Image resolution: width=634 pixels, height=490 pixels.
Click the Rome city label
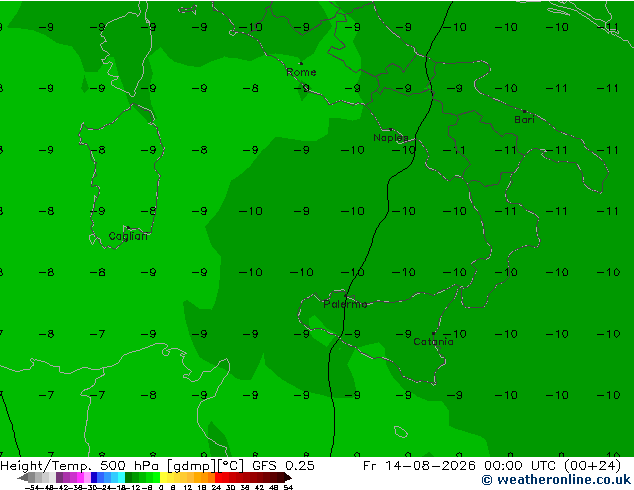301,72
